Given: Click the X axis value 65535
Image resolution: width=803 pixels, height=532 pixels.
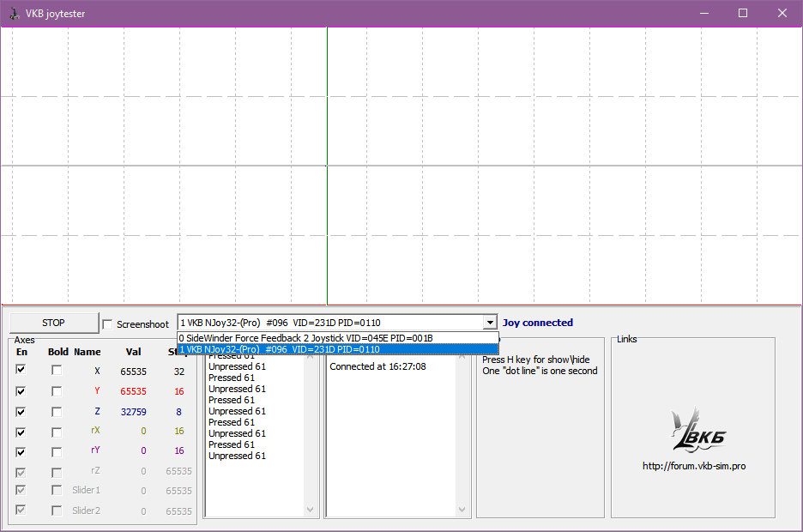Looking at the screenshot, I should (133, 372).
